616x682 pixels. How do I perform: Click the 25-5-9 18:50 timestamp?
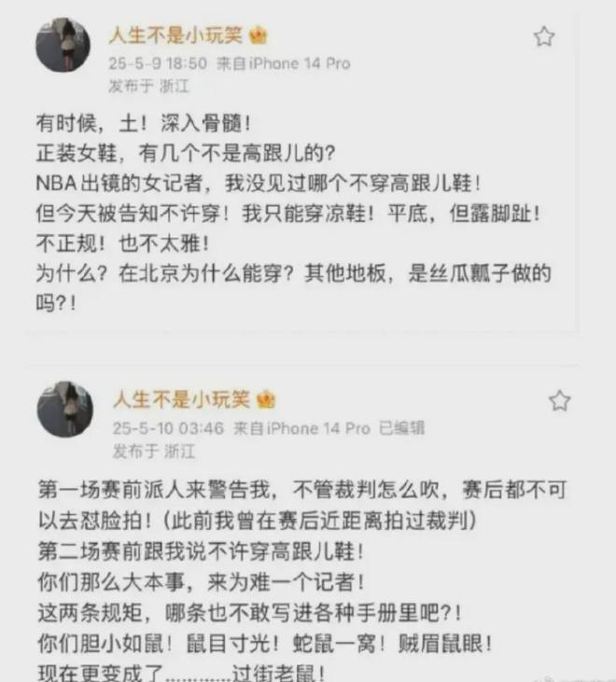(x=158, y=63)
